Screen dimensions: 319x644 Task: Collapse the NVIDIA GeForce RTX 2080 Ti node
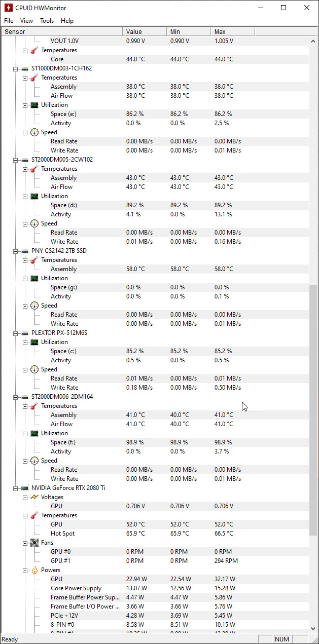click(x=15, y=488)
